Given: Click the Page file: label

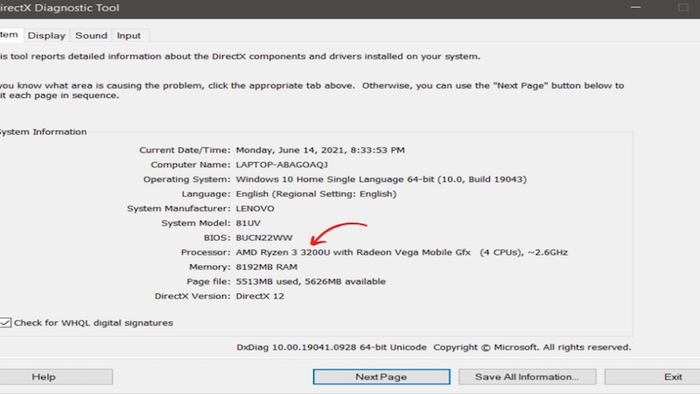Looking at the screenshot, I should (x=208, y=282).
